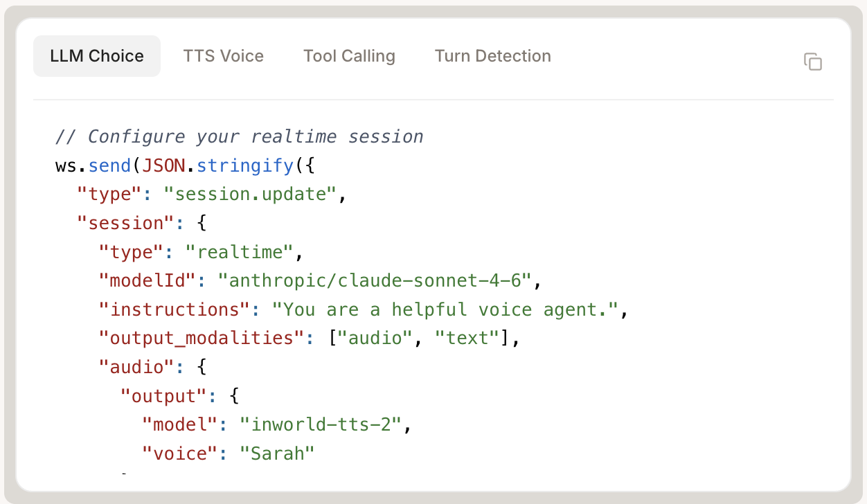Click "You are a helpful voice agent." string
Screen dimensions: 867x504
tap(445, 309)
